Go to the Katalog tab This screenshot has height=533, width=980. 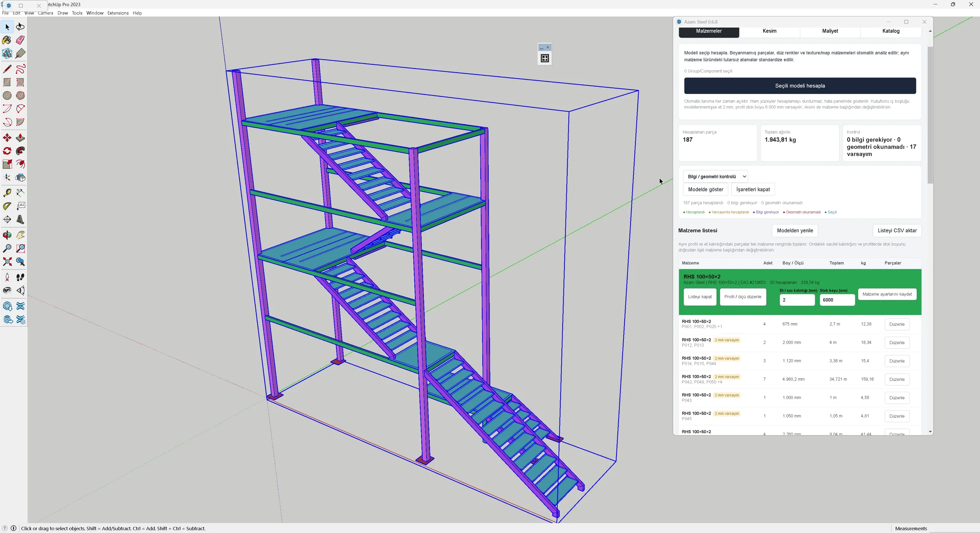pyautogui.click(x=891, y=31)
